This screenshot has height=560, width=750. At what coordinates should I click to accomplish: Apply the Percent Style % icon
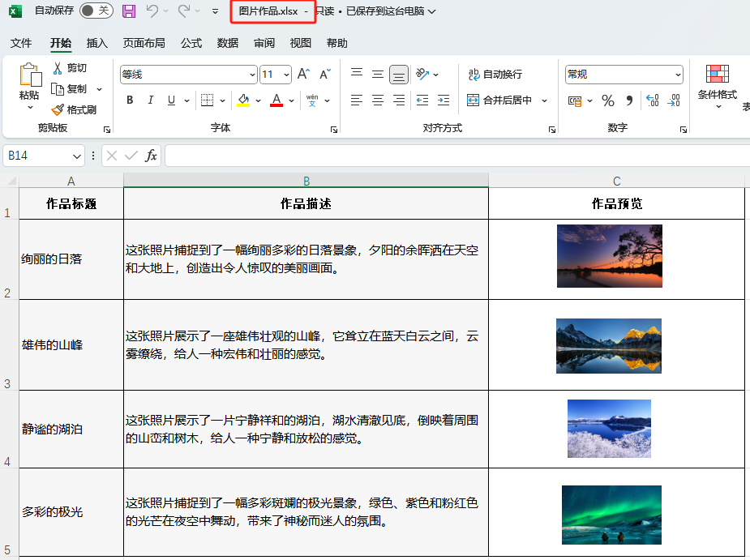[606, 100]
